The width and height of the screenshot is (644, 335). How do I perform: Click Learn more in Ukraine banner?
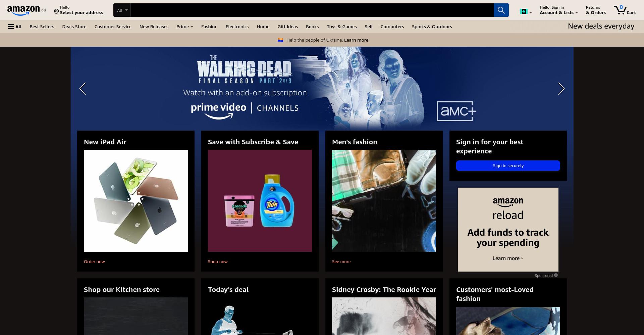tap(357, 40)
